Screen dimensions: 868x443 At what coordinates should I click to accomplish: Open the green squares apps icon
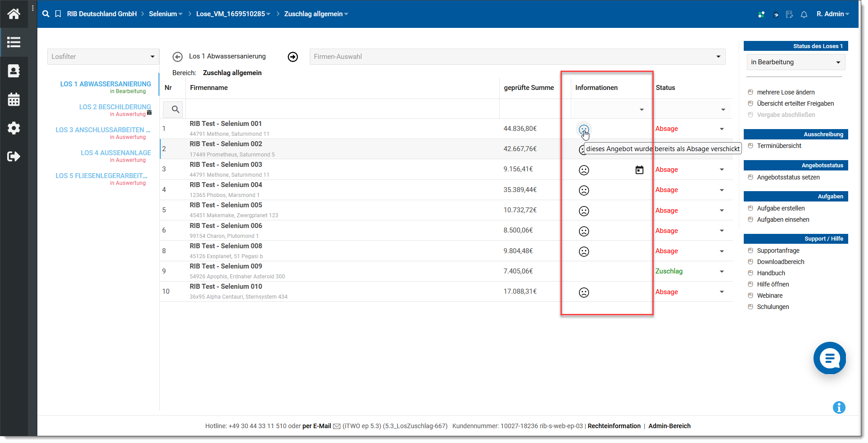761,14
